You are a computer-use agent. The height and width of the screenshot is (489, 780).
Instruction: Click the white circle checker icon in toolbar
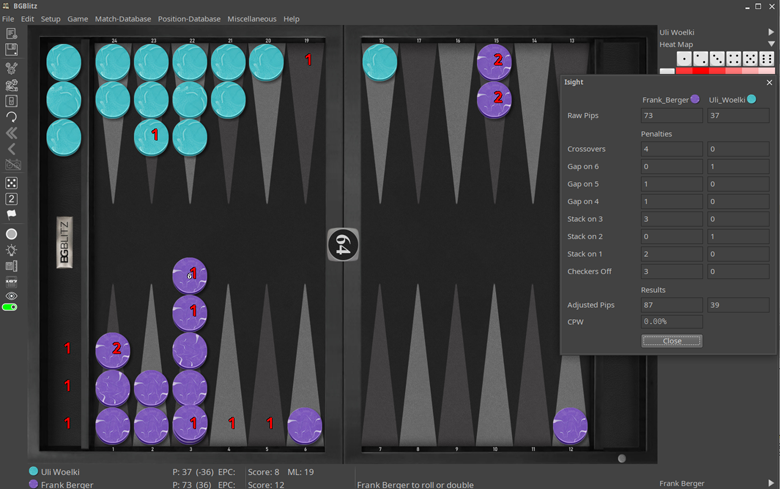11,234
